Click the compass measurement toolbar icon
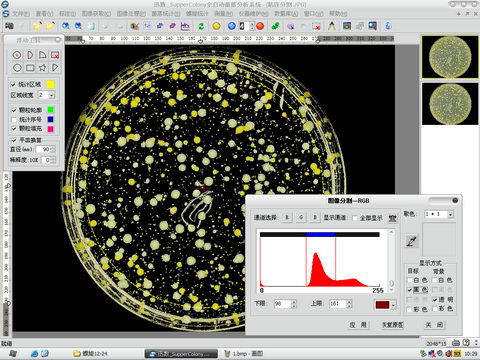This screenshot has width=480, height=360. [x=332, y=26]
